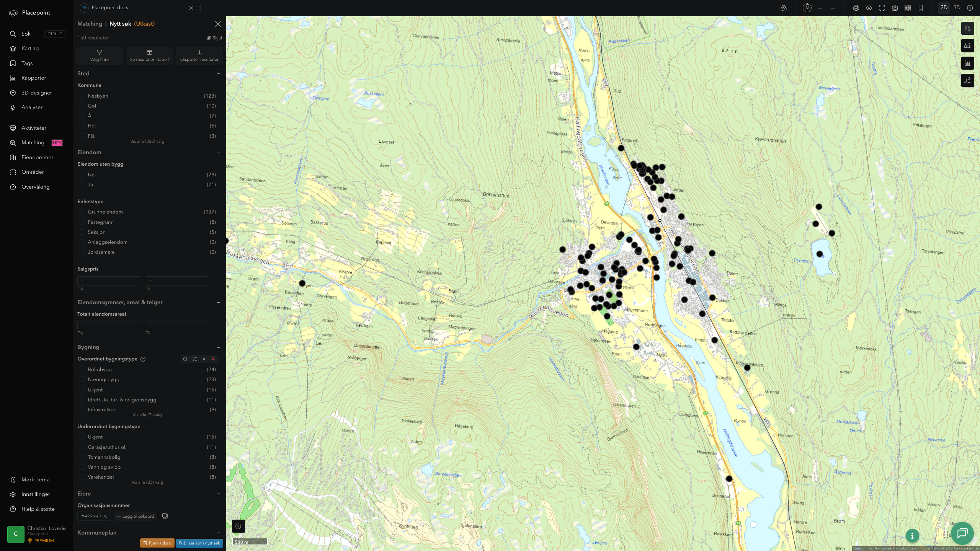Click Velg filtre button
This screenshot has height=551, width=980.
tap(100, 55)
